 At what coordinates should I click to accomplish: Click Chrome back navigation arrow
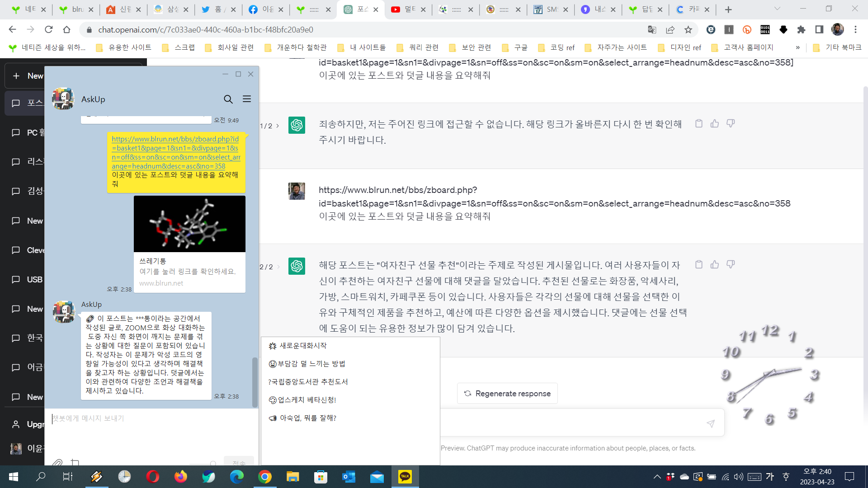tap(12, 29)
